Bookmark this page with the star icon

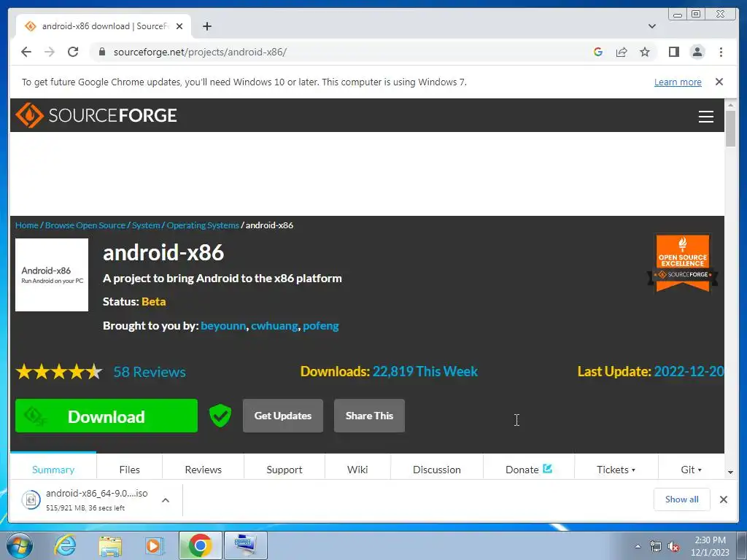[x=645, y=52]
